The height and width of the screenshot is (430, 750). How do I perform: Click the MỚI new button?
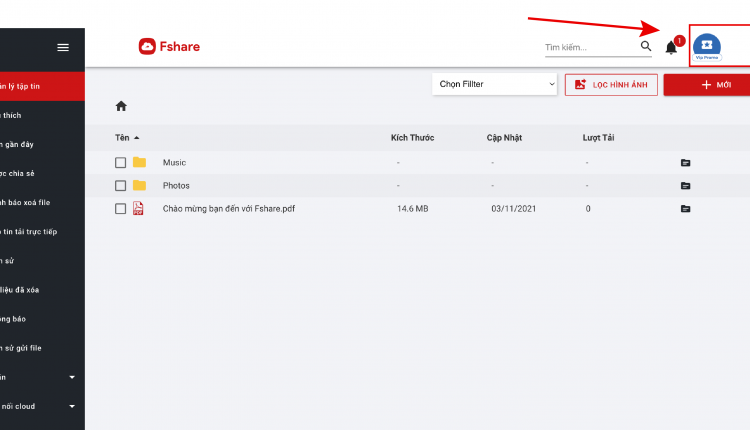[x=707, y=85]
